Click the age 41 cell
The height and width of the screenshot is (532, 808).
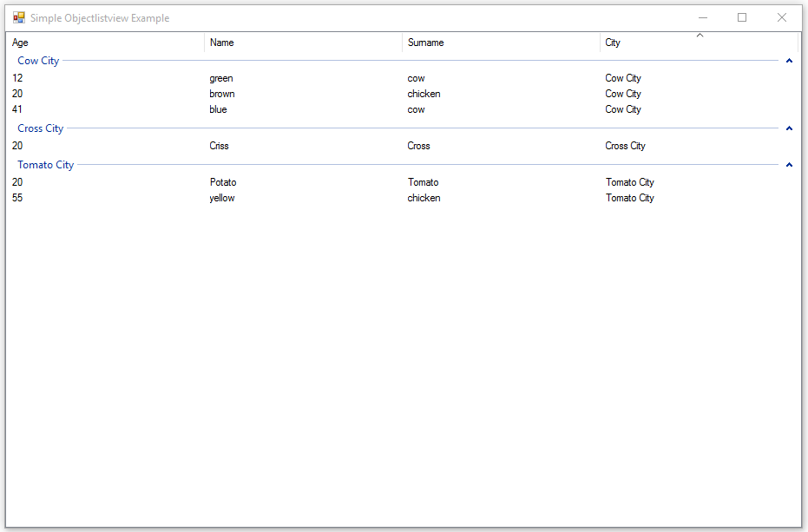click(x=17, y=109)
